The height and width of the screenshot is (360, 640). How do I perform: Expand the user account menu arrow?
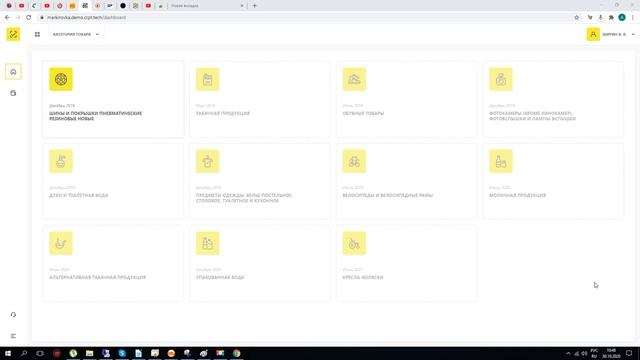(x=633, y=34)
